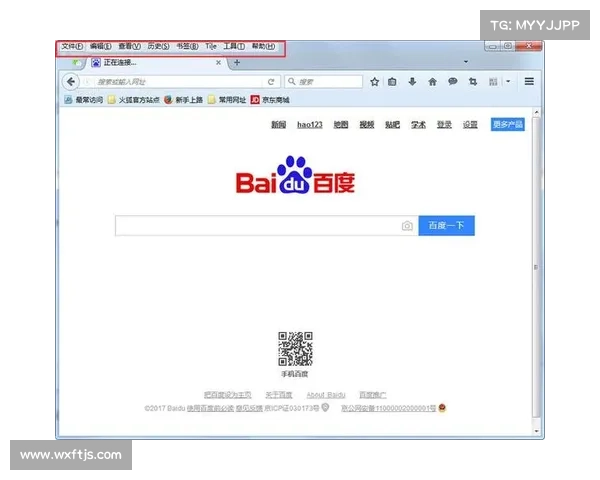This screenshot has width=600, height=480.
Task: Open the 帮助(H) menu
Action: [263, 46]
